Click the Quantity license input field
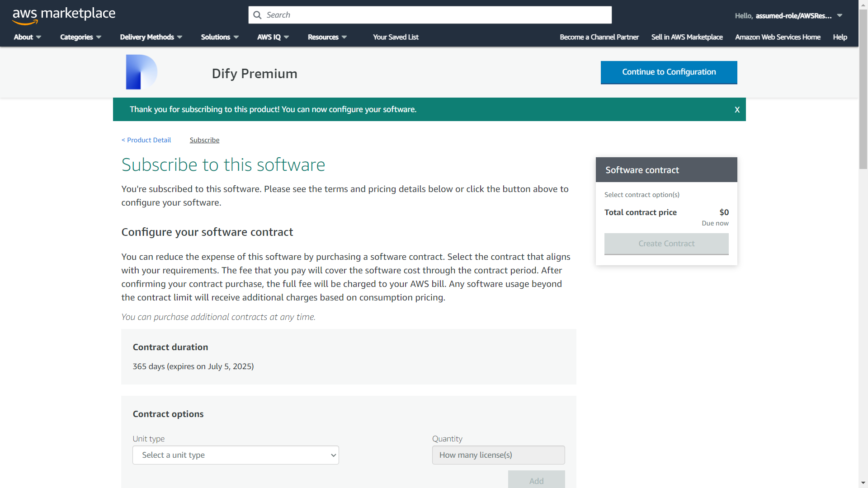 [x=498, y=455]
